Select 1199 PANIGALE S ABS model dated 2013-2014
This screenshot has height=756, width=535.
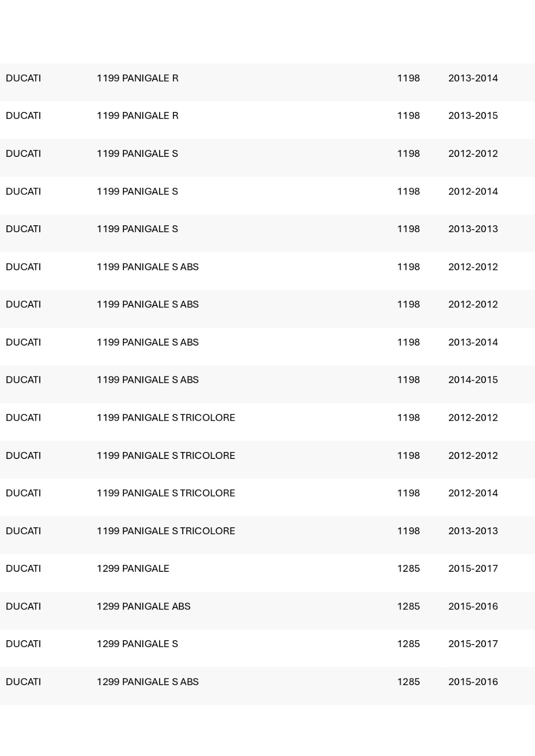(x=148, y=343)
